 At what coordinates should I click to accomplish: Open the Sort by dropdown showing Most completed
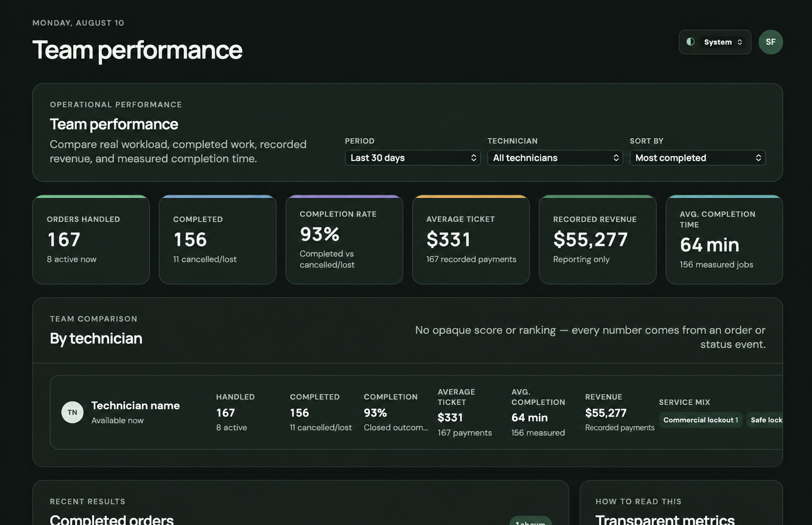coord(697,158)
